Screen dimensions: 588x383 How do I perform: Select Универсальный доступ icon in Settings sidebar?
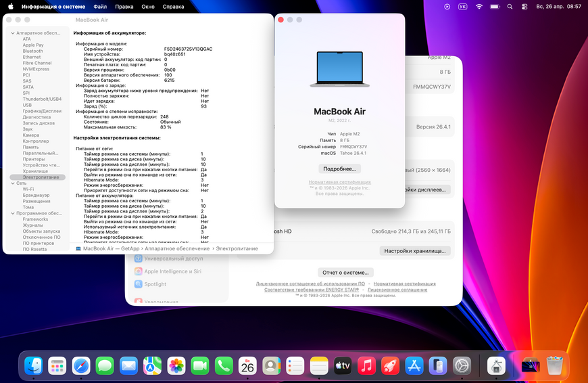(x=139, y=258)
